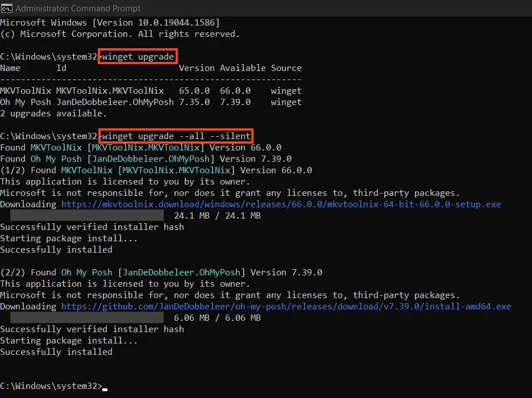This screenshot has height=398, width=532.
Task: Click MKVToolNix.MKVToolNix ID in the upgrade table
Action: 110,91
